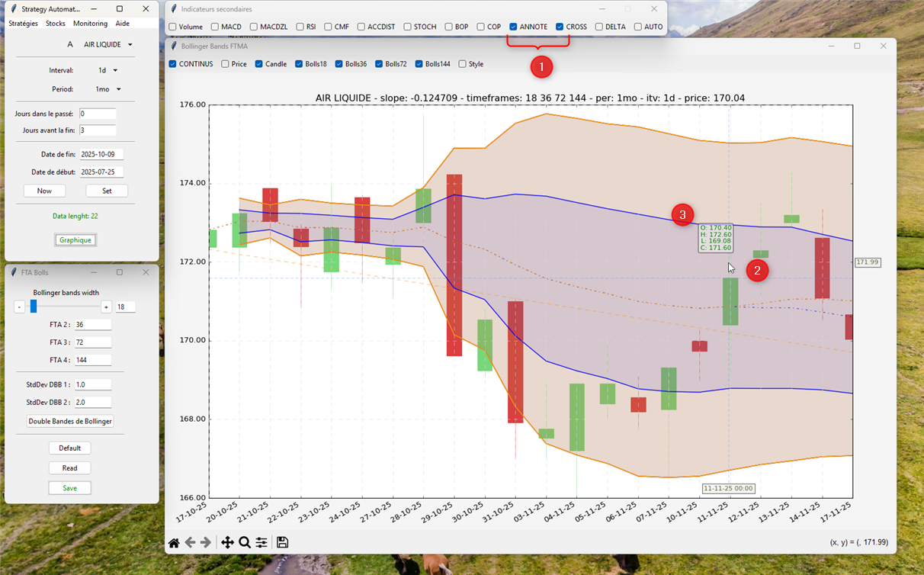
Task: Click the Date de fin input field
Action: pyautogui.click(x=101, y=155)
